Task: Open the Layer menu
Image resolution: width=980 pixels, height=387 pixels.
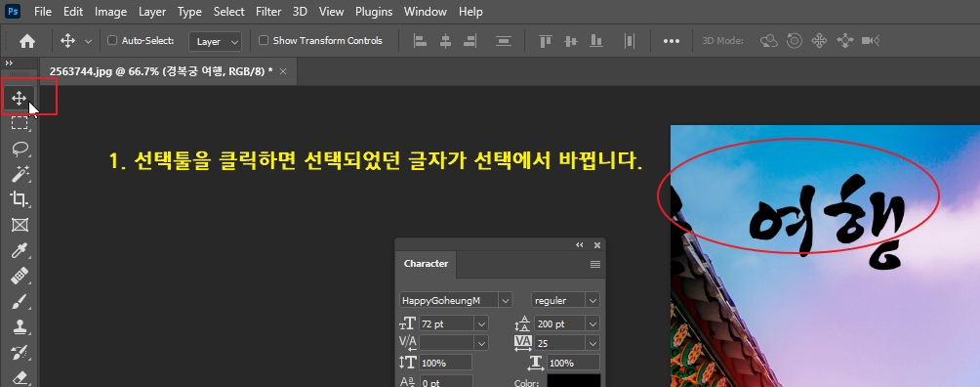Action: 152,12
